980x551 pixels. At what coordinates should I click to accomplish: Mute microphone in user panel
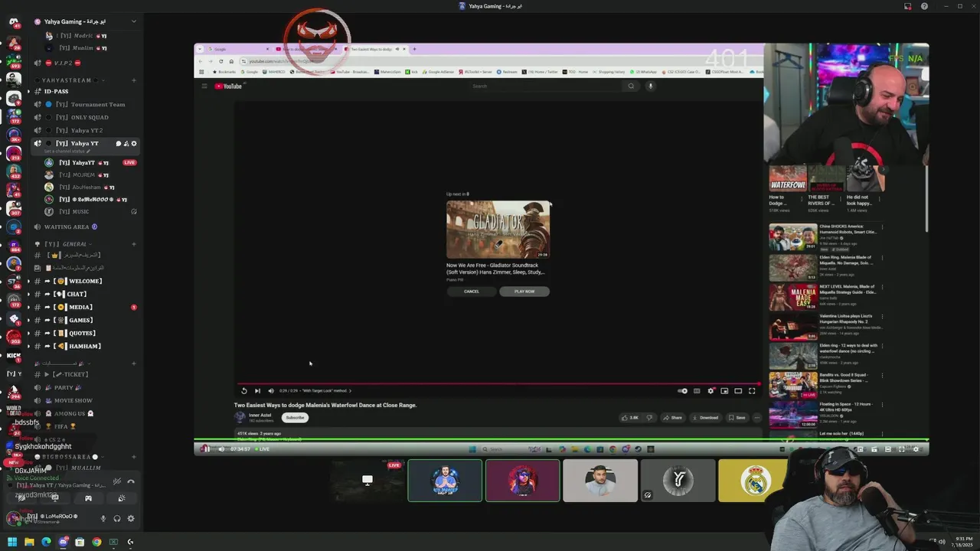(x=103, y=518)
